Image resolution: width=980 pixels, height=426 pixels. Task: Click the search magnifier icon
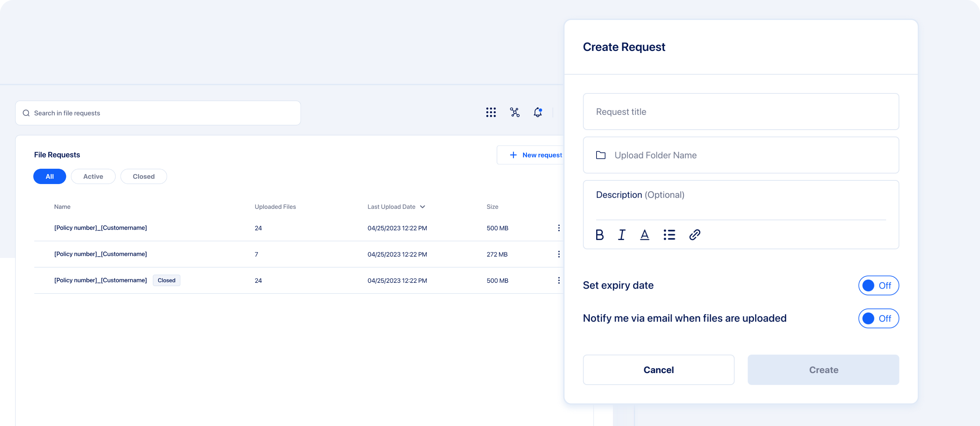click(x=26, y=113)
